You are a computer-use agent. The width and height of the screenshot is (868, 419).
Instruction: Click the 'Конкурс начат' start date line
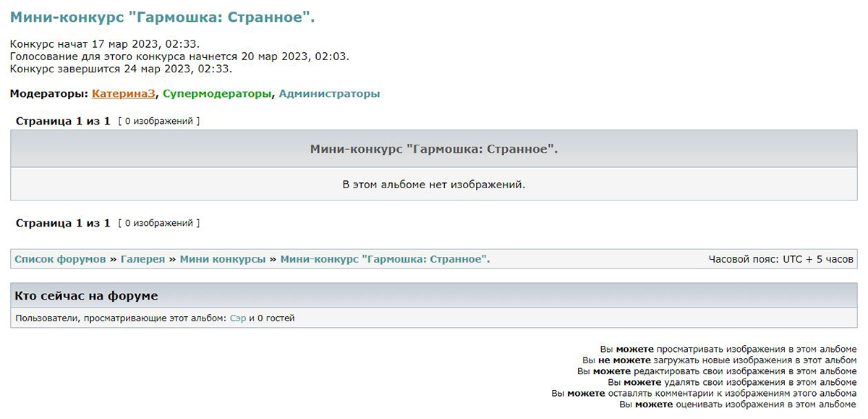[105, 44]
